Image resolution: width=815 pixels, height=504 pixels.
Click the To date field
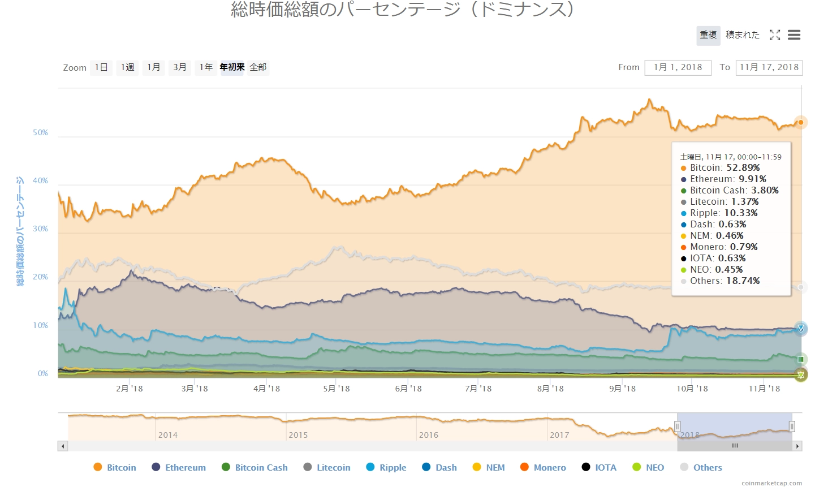pyautogui.click(x=769, y=67)
